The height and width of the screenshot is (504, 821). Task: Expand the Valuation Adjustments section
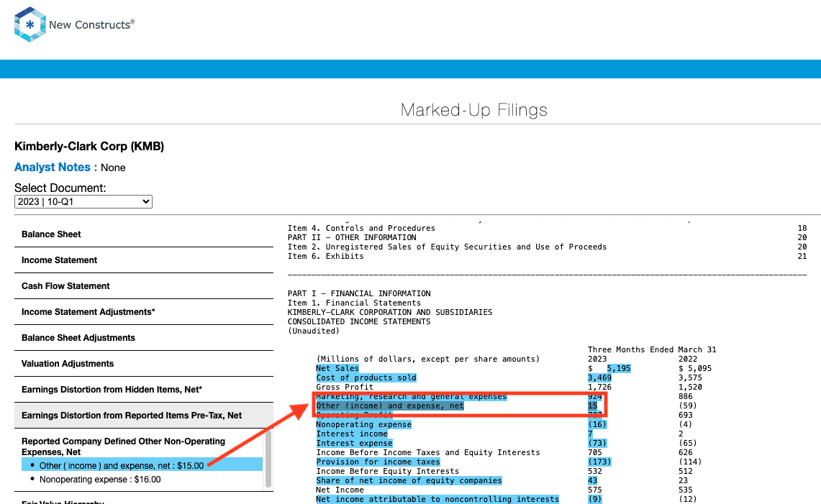click(144, 364)
